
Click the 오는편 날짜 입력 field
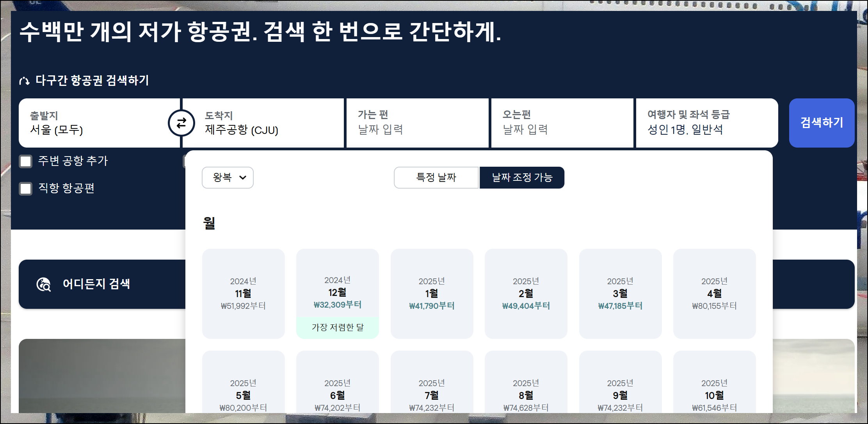562,123
